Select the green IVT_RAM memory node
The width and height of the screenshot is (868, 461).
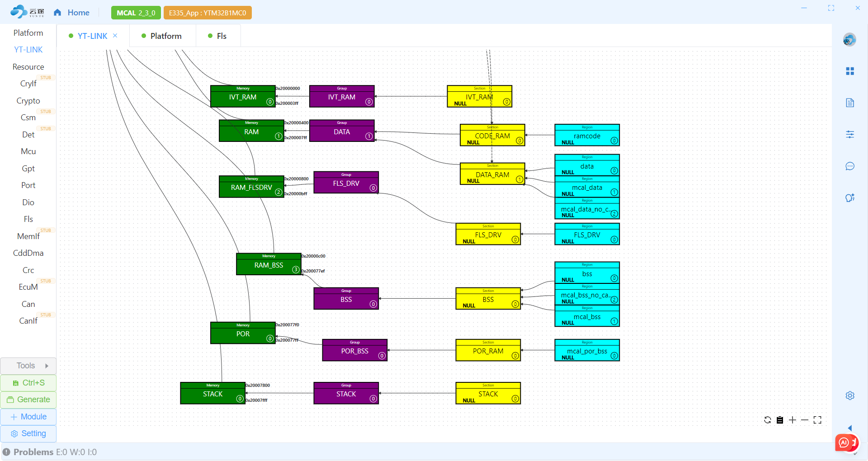[243, 96]
